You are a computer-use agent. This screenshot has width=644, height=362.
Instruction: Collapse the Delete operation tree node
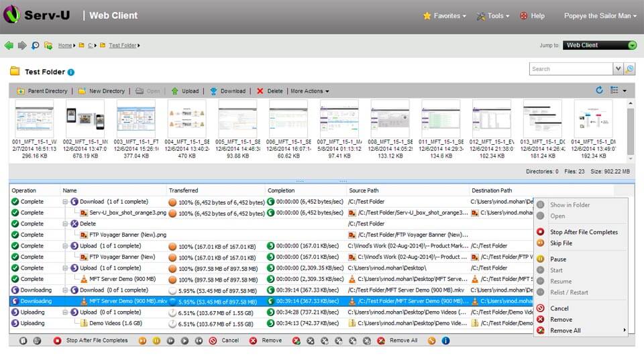pos(65,224)
